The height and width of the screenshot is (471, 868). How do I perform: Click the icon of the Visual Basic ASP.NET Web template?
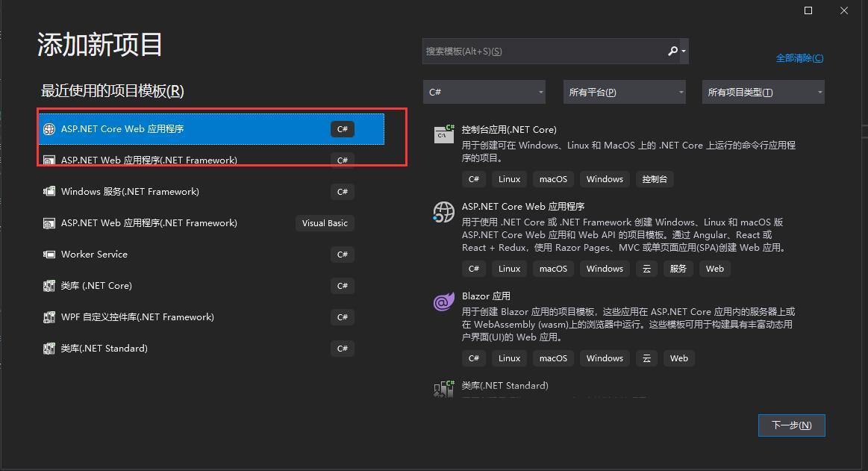coord(49,223)
